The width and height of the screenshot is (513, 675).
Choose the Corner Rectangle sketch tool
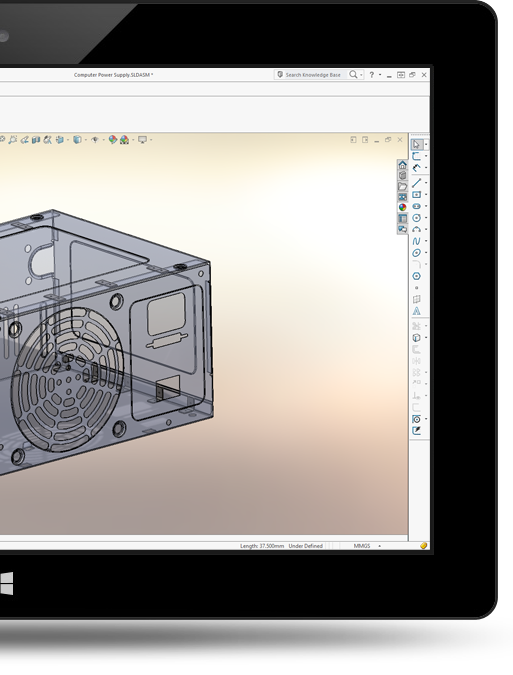pos(416,195)
